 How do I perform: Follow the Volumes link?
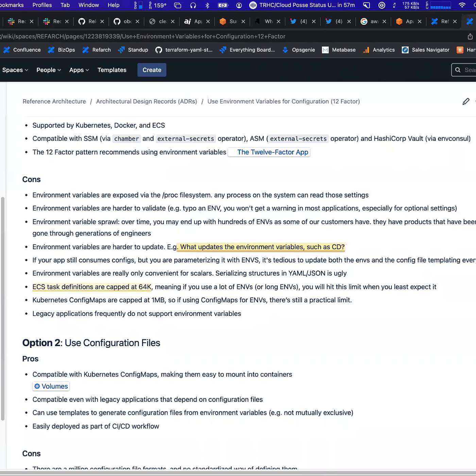54,386
